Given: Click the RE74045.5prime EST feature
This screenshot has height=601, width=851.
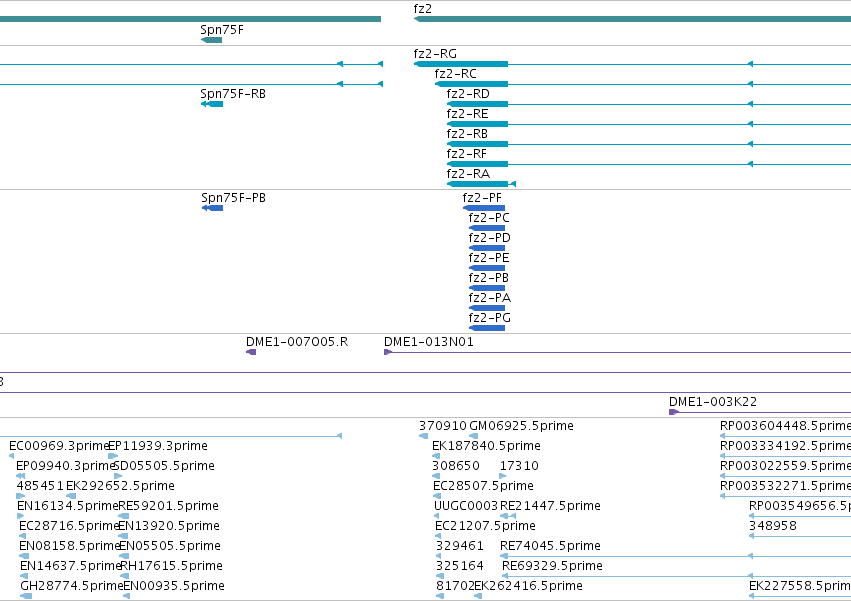Looking at the screenshot, I should (675, 556).
